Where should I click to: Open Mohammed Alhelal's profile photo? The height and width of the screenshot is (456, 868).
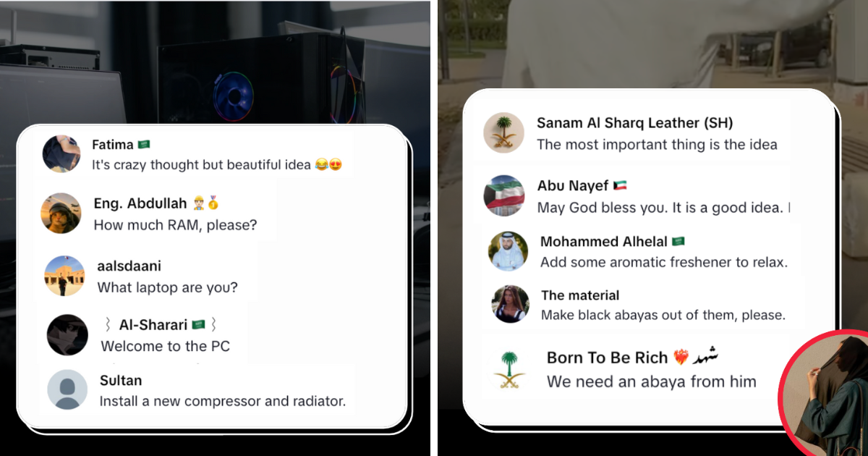[509, 252]
